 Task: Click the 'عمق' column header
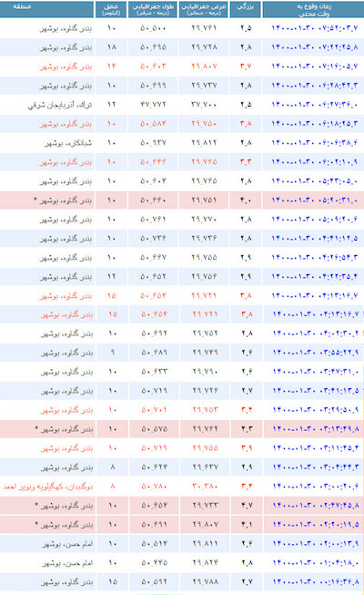[x=111, y=9]
